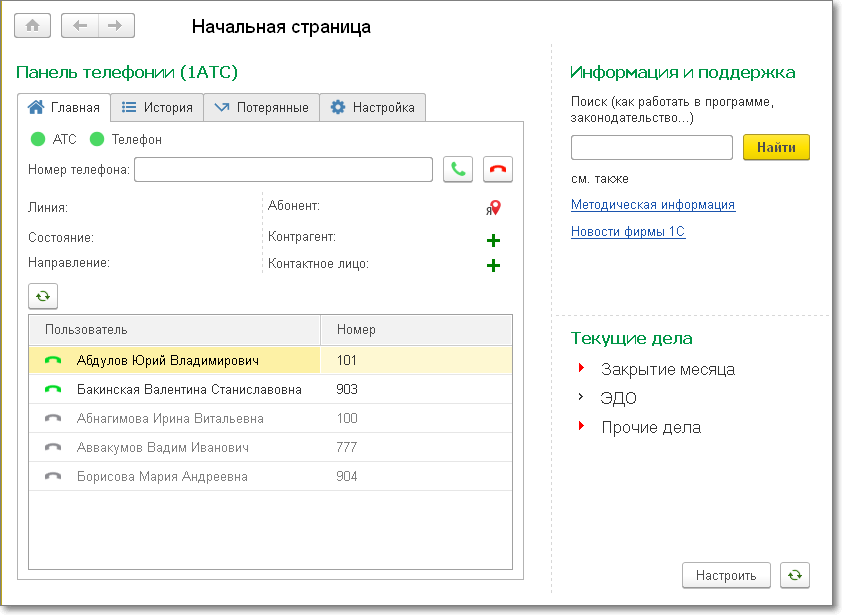Expand the Закрытие месяца item
Image resolution: width=842 pixels, height=615 pixels.
(x=581, y=369)
